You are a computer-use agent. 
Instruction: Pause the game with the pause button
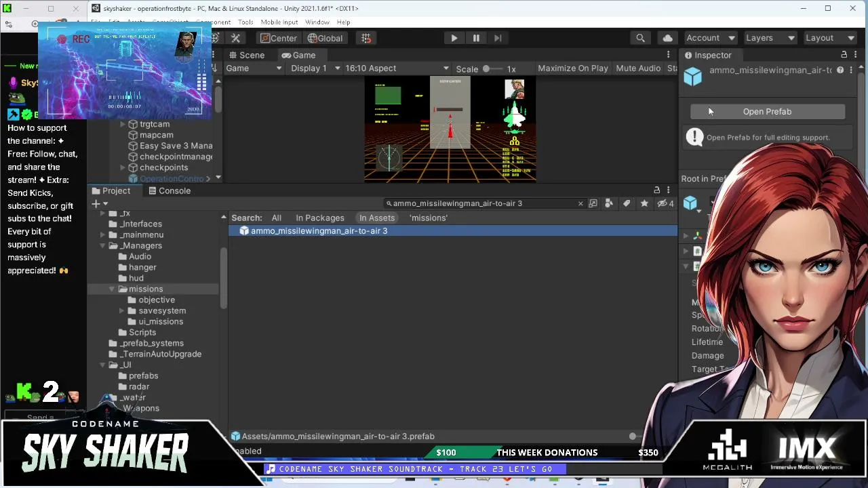(x=476, y=38)
